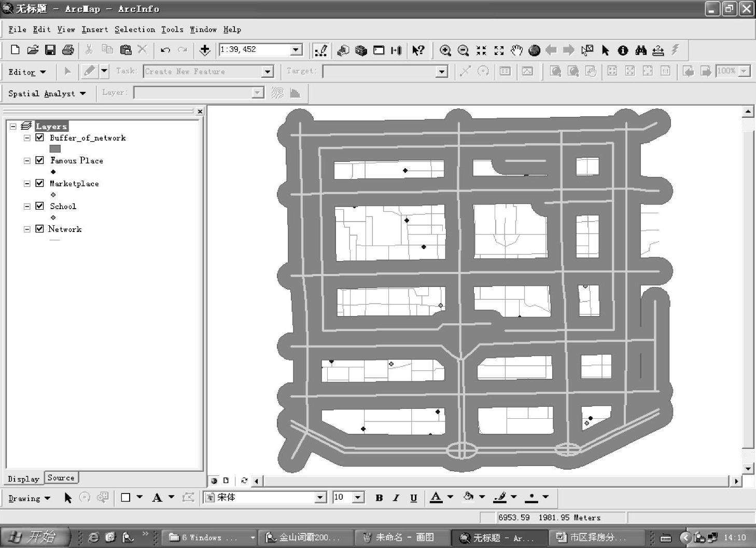The width and height of the screenshot is (756, 548).
Task: Click the Print icon
Action: coord(68,50)
